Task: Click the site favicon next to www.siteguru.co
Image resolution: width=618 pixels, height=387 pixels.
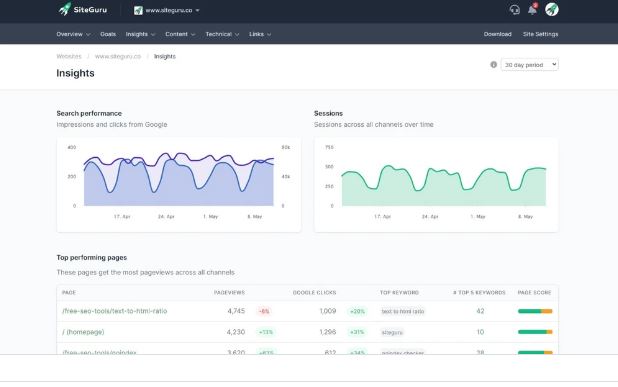Action: 138,10
